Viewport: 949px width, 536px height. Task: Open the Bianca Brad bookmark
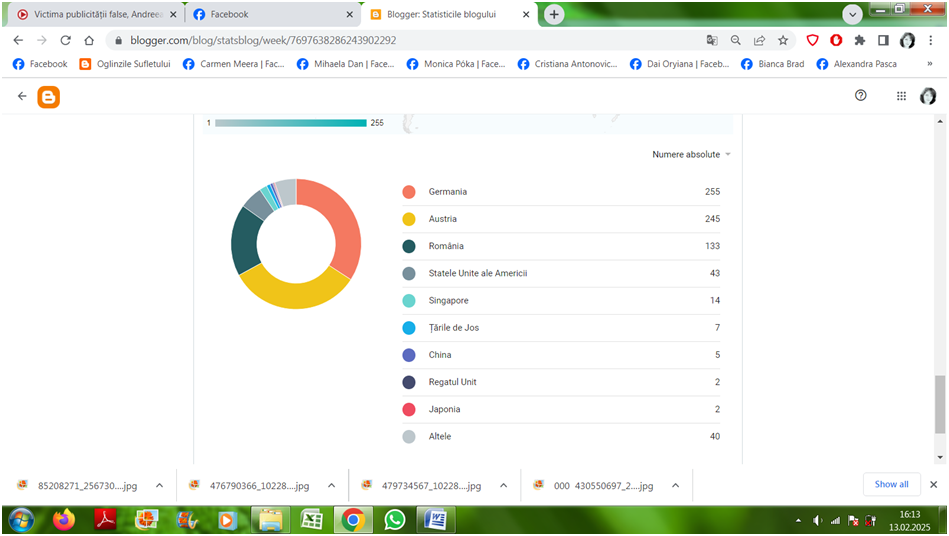click(x=773, y=64)
